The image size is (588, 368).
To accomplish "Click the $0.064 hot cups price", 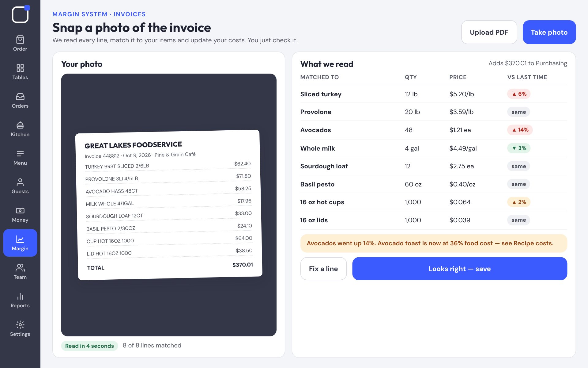I will (460, 202).
